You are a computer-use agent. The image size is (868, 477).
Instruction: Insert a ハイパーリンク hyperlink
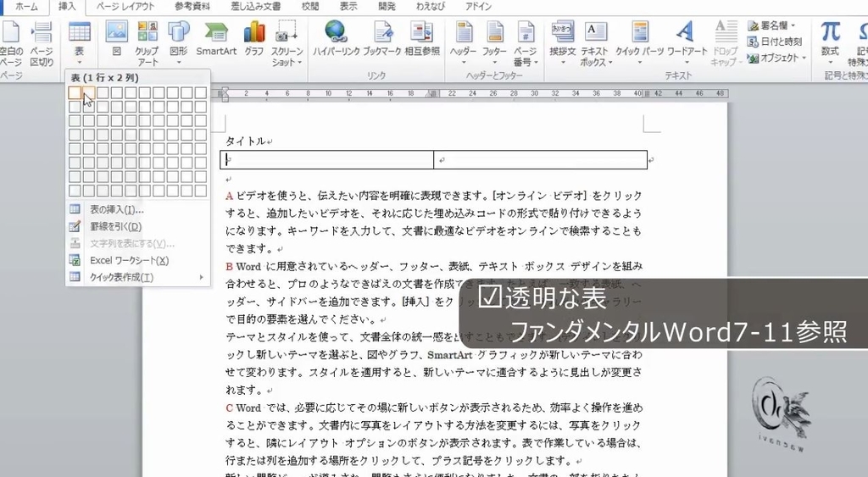(x=336, y=39)
